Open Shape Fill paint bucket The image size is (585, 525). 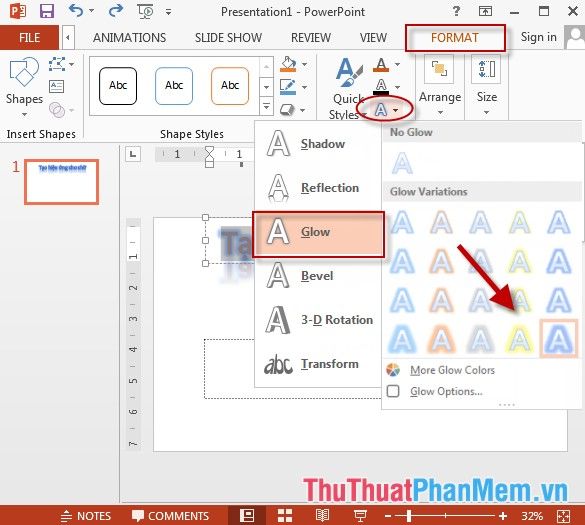click(x=288, y=64)
